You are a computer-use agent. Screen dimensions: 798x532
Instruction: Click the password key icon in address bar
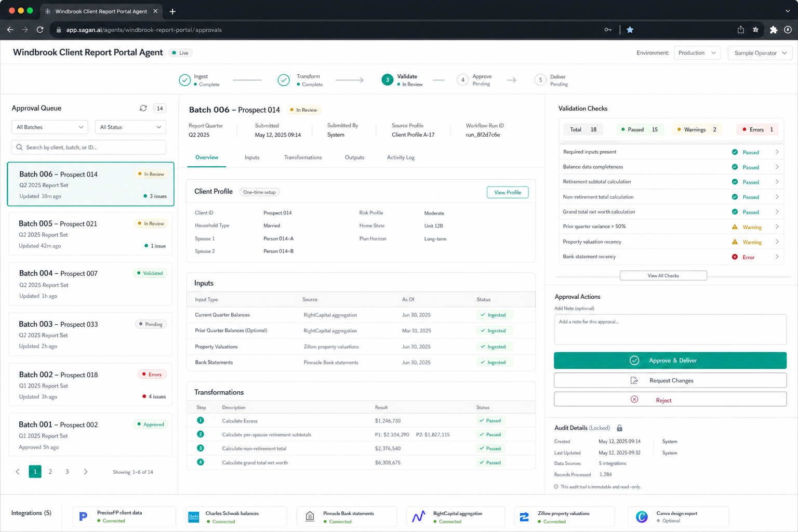(608, 30)
